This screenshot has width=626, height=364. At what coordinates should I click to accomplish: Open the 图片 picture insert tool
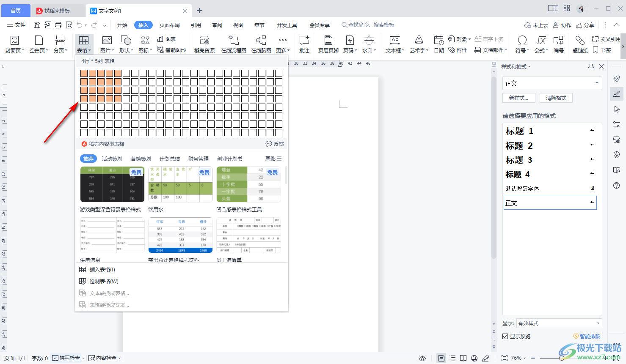(x=107, y=44)
